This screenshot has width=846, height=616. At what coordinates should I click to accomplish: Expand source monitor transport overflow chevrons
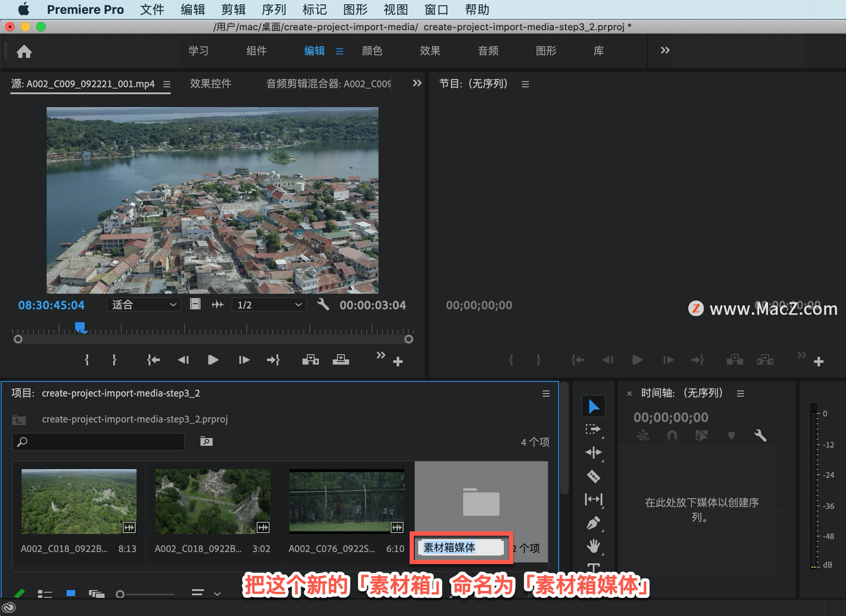pos(381,355)
